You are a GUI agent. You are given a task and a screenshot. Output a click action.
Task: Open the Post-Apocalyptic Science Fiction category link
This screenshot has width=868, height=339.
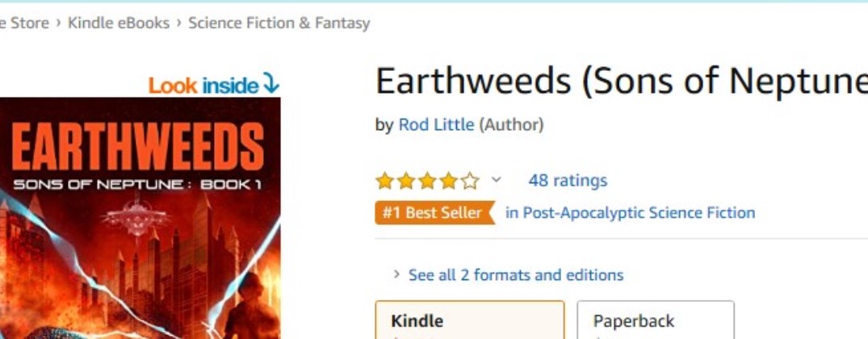[x=630, y=213]
